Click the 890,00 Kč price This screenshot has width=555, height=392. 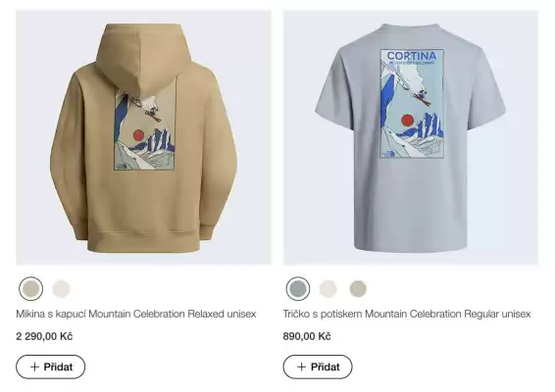click(307, 336)
